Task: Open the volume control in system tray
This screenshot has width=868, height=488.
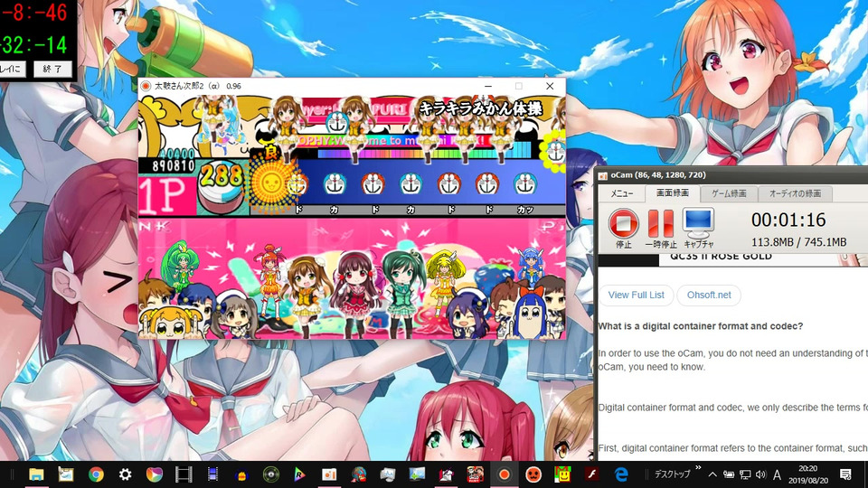Action: tap(760, 474)
